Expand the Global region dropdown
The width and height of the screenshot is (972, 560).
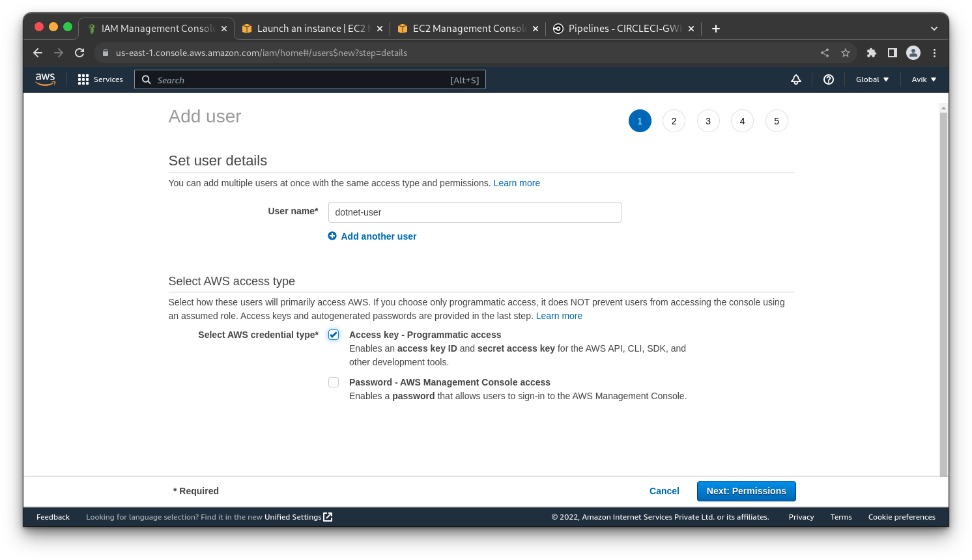872,79
